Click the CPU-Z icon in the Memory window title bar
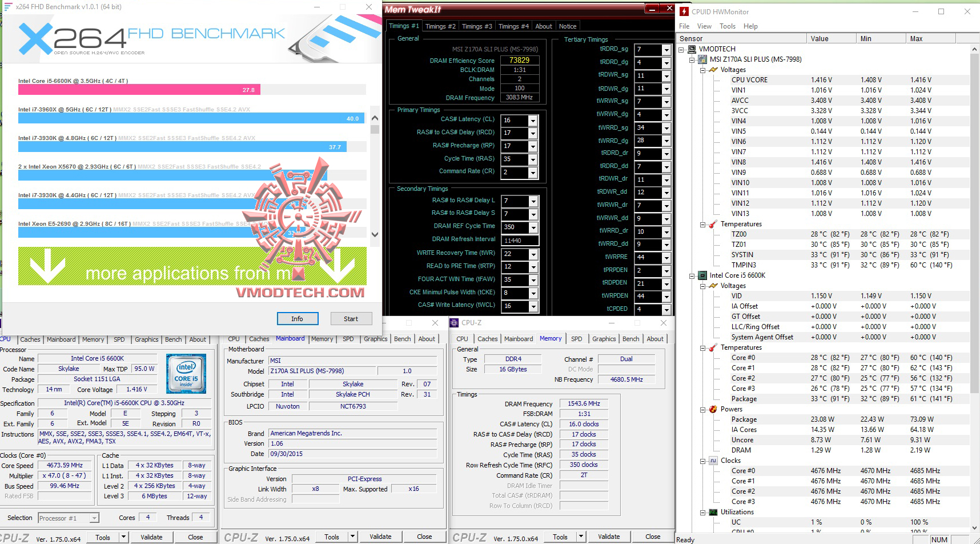The height and width of the screenshot is (544, 980). (x=455, y=323)
